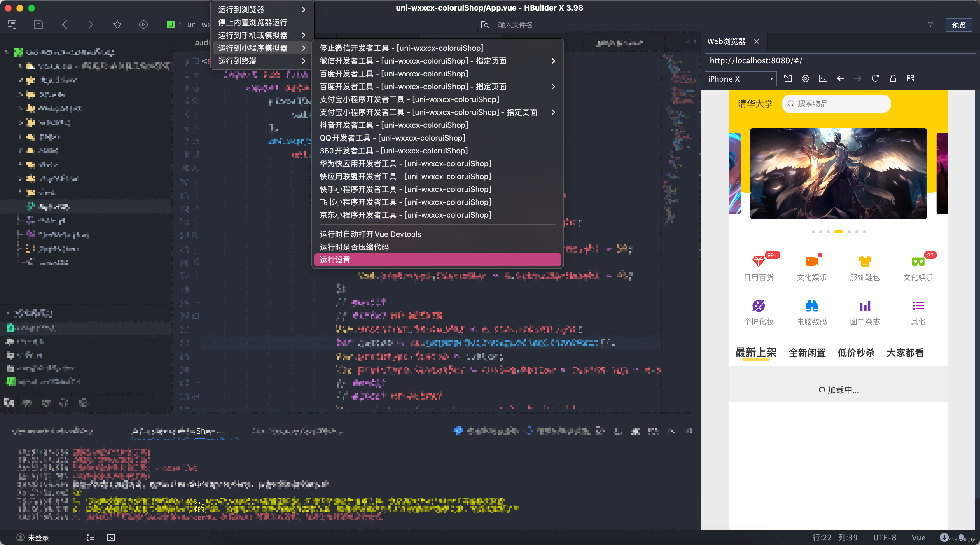The image size is (980, 545).
Task: Open the browser devtools console icon
Action: [823, 78]
